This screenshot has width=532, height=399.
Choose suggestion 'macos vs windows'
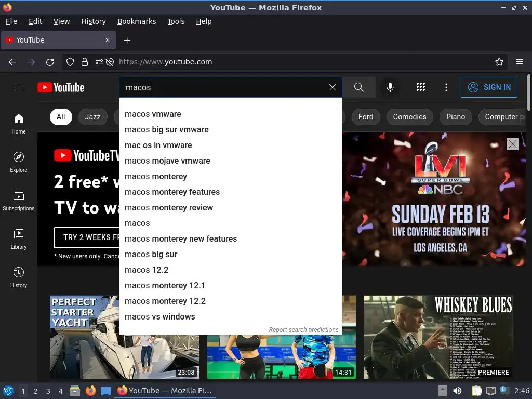(230, 316)
